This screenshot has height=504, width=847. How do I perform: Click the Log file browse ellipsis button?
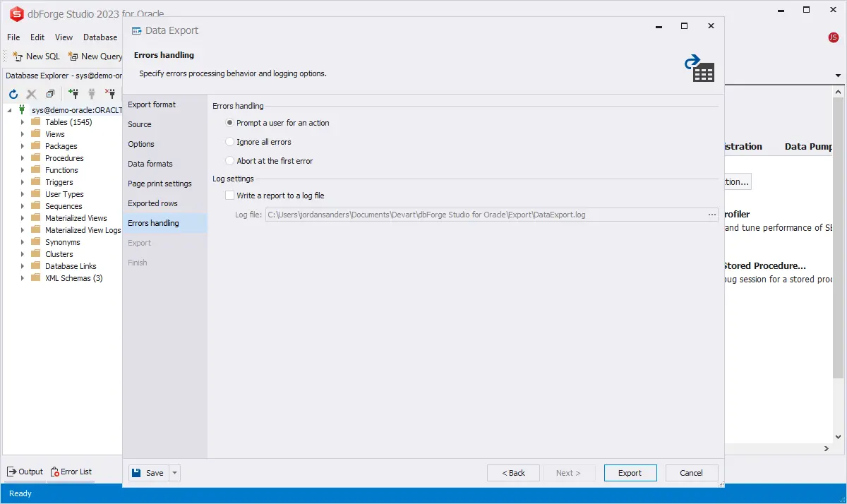point(712,215)
